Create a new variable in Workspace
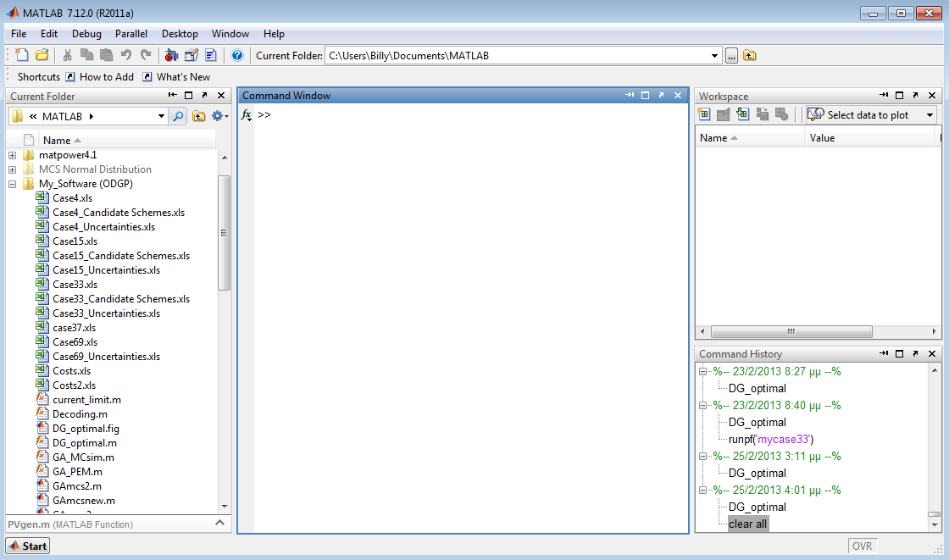949x560 pixels. [704, 114]
